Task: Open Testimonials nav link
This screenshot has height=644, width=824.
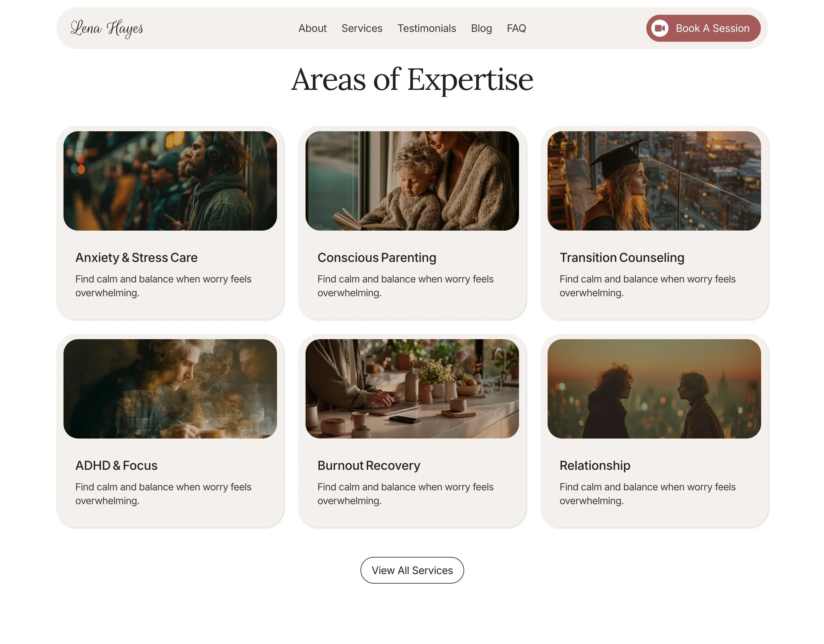Action: [426, 28]
